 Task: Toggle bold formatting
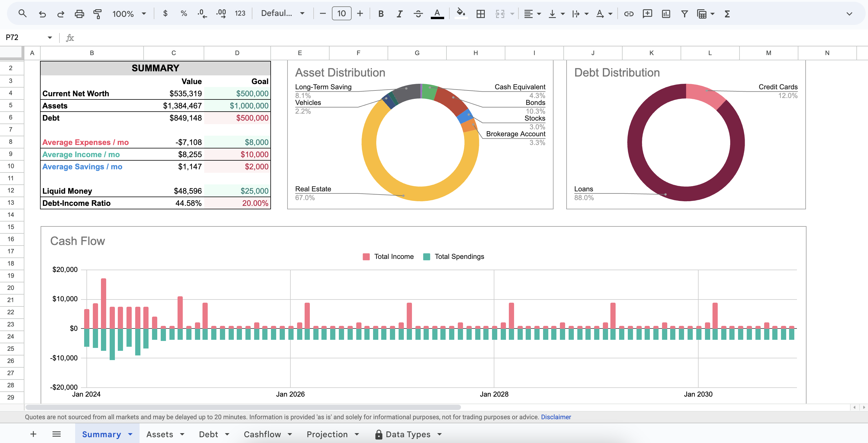point(381,14)
